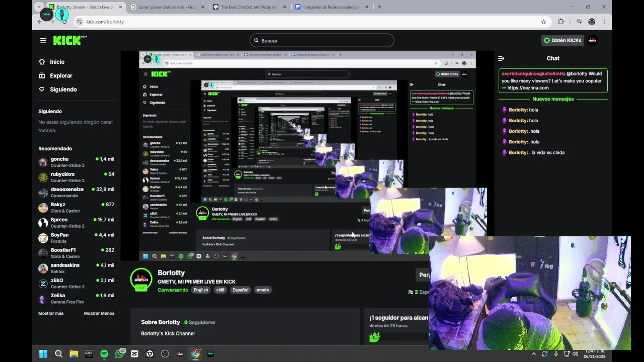Open Windows taskbar search
This screenshot has width=644, height=362.
(58, 354)
